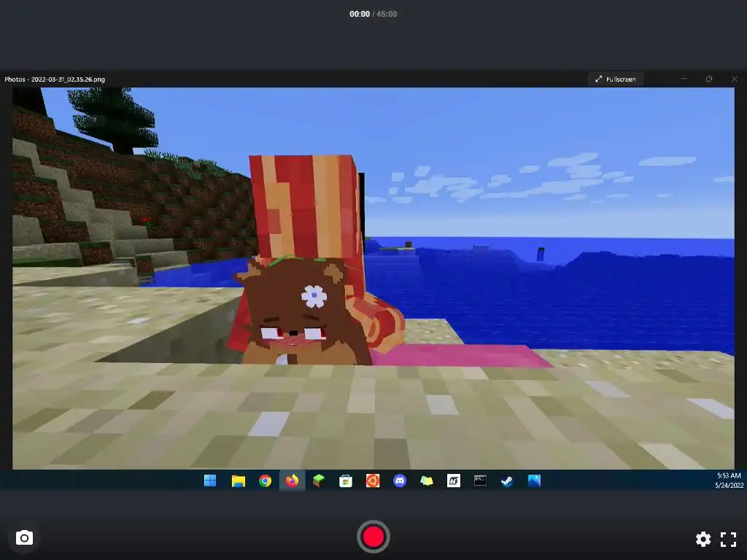Open the Windows Start menu
The height and width of the screenshot is (560, 747).
click(210, 481)
